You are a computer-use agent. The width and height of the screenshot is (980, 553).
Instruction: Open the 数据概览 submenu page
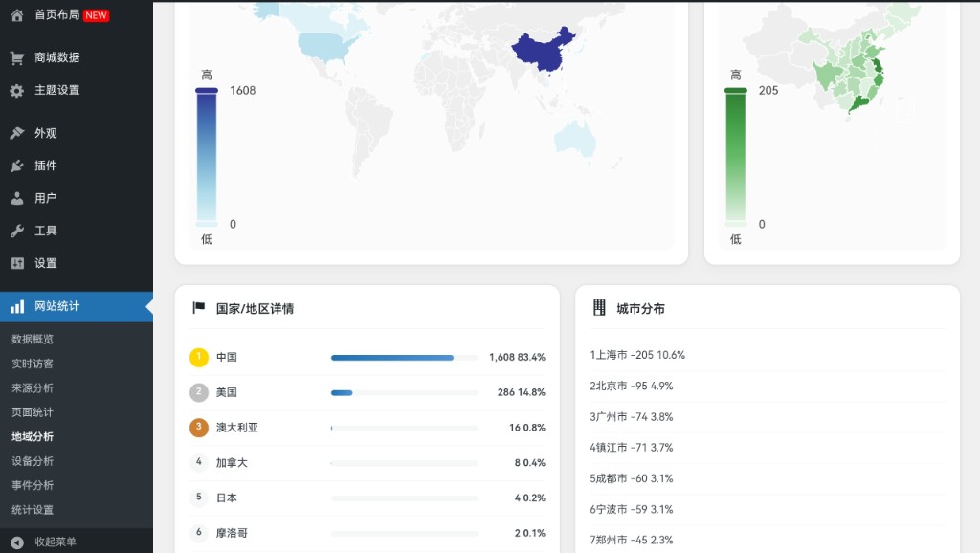(33, 340)
